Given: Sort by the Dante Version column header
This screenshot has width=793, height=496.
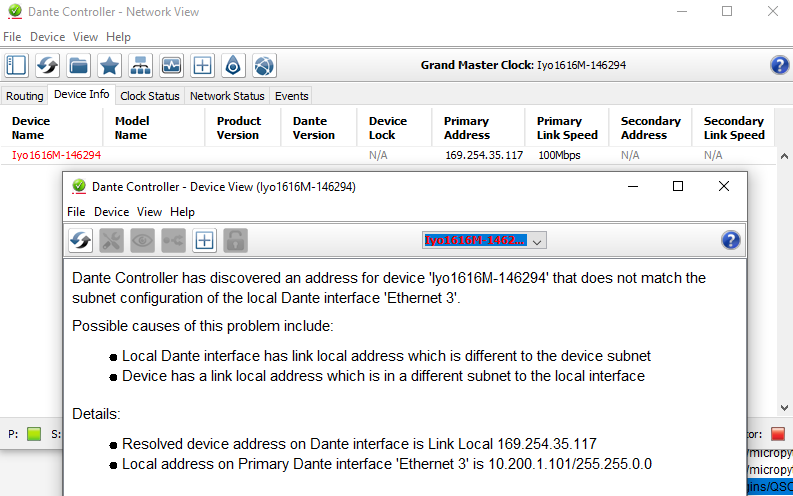Looking at the screenshot, I should pos(319,128).
